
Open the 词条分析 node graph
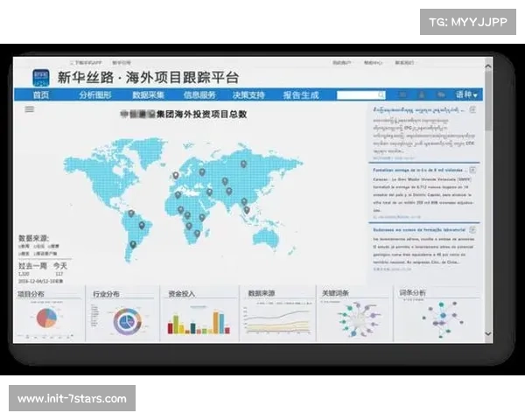(443, 319)
